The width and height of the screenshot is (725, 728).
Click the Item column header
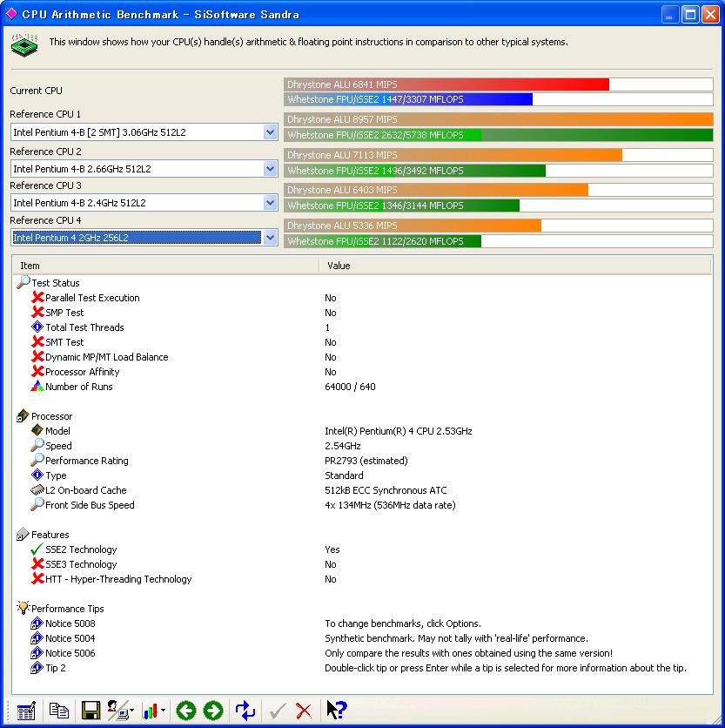[x=165, y=266]
